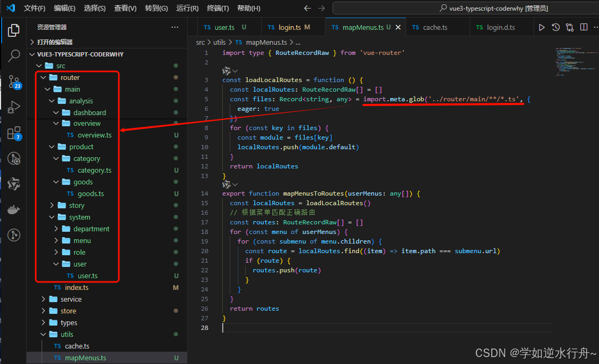Image resolution: width=599 pixels, height=364 pixels.
Task: Click the utils breadcrumb segment
Action: pos(219,43)
